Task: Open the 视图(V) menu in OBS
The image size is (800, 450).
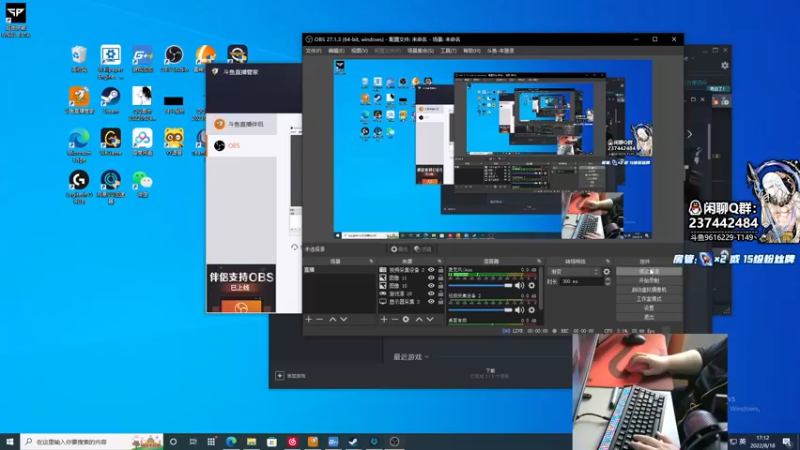Action: [359, 51]
